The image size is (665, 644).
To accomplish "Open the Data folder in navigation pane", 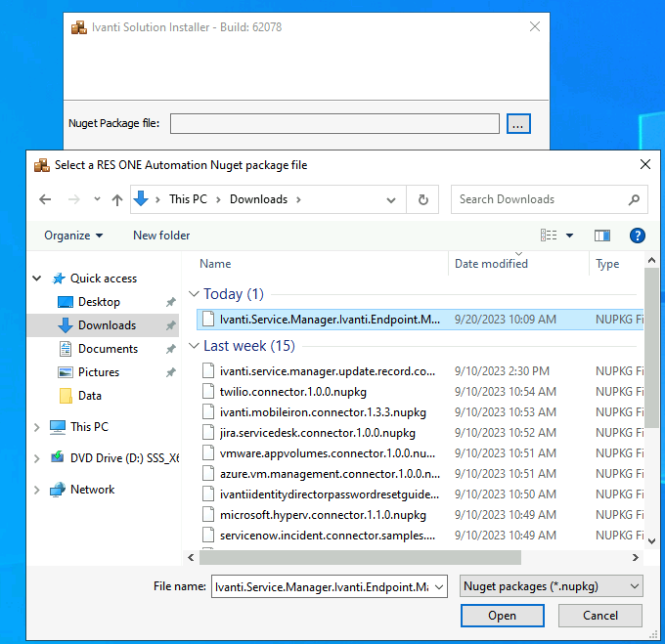I will (x=90, y=396).
